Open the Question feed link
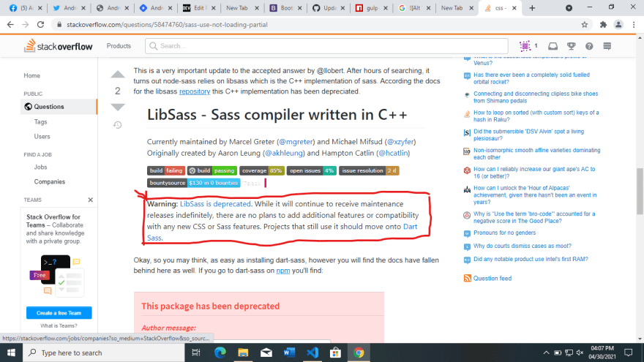This screenshot has width=644, height=362. (493, 279)
